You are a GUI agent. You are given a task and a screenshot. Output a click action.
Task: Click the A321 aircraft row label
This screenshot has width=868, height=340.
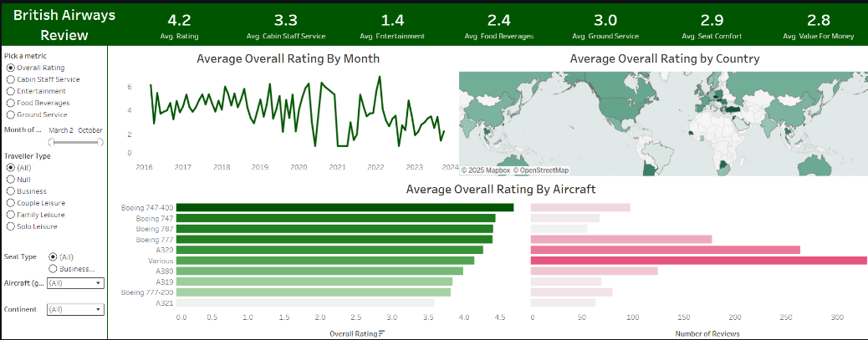(x=165, y=303)
